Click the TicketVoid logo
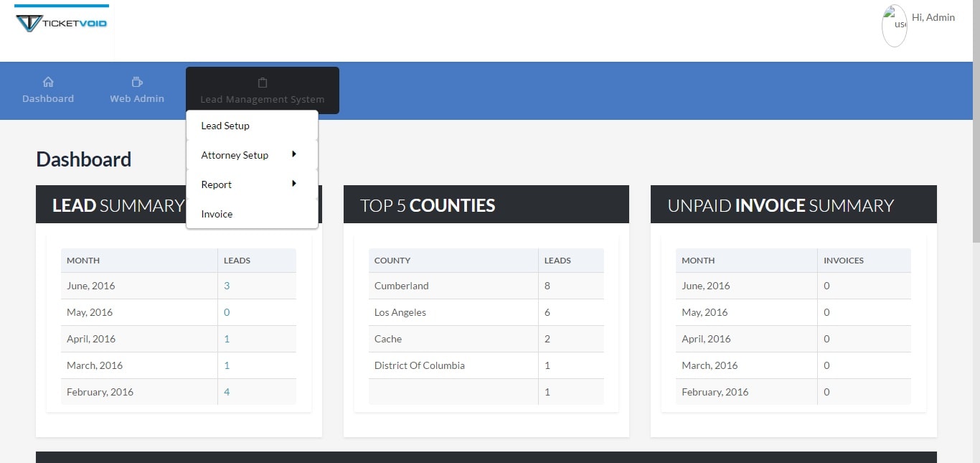This screenshot has width=980, height=463. [61, 22]
